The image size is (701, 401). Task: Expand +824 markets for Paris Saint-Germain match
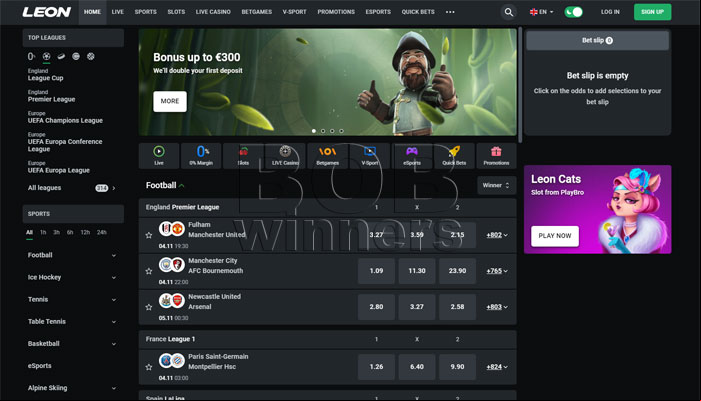coord(497,367)
